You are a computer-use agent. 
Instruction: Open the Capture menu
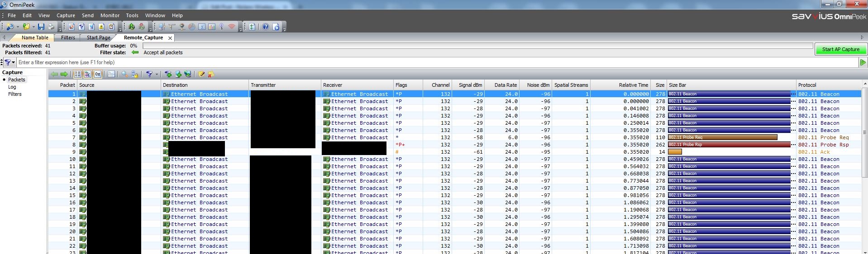(66, 15)
